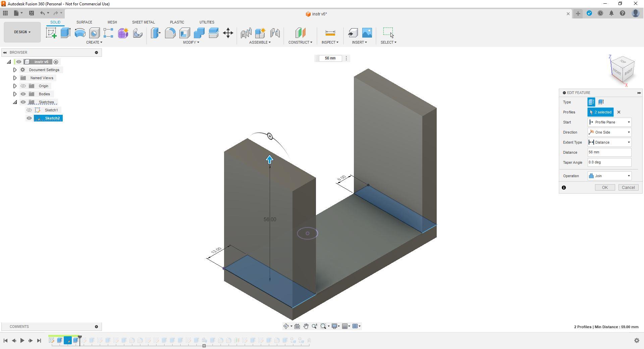Collapse the Sketches folder

point(15,102)
